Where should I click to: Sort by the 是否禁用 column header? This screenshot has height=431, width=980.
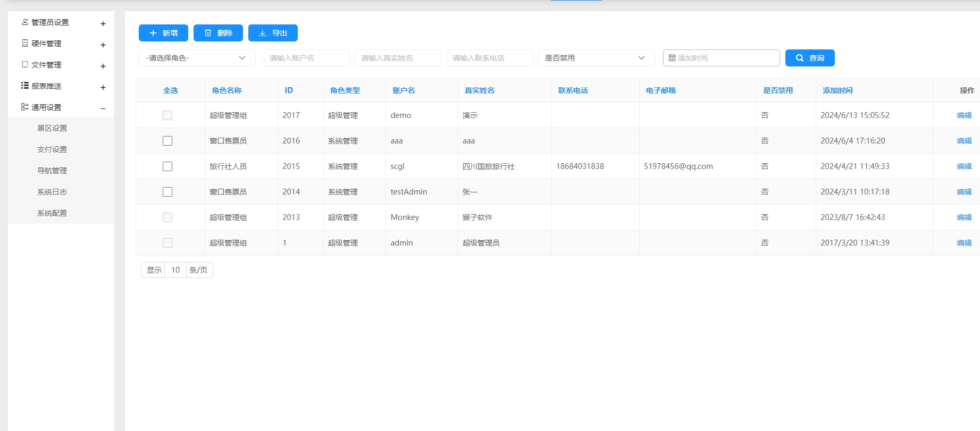778,90
